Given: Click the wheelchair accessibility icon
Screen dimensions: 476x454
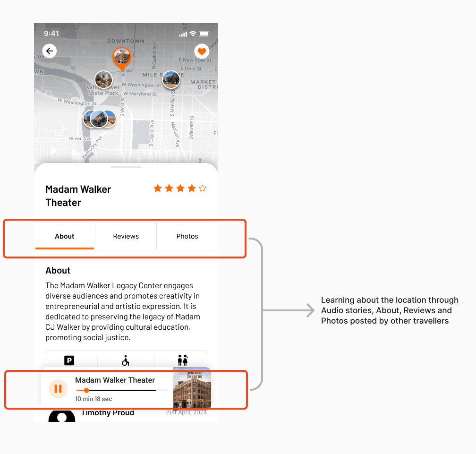Looking at the screenshot, I should pyautogui.click(x=126, y=360).
